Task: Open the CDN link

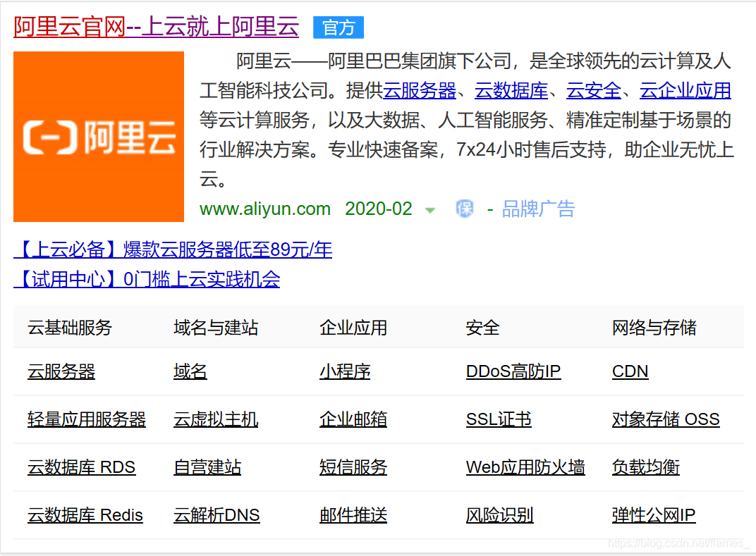Action: click(x=630, y=371)
